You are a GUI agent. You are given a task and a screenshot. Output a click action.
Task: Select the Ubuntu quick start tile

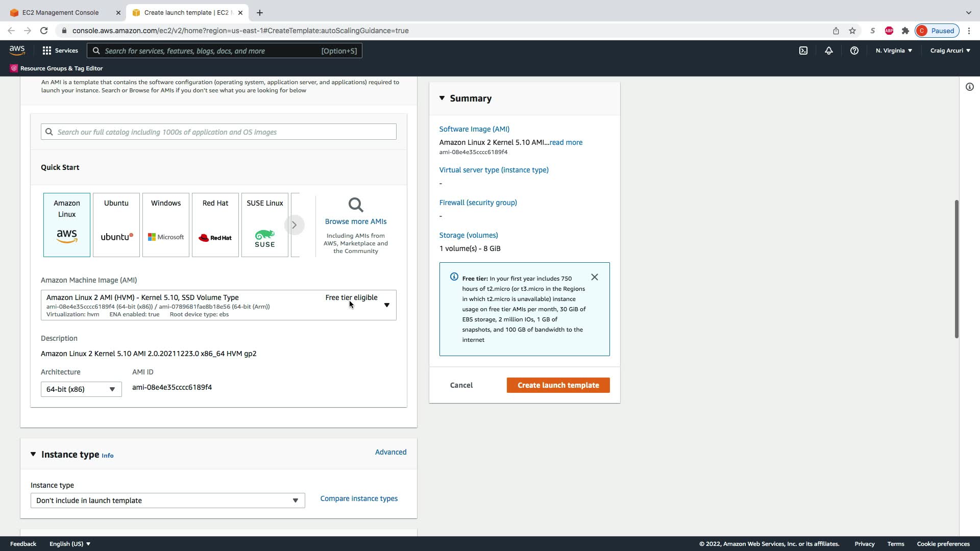[116, 224]
